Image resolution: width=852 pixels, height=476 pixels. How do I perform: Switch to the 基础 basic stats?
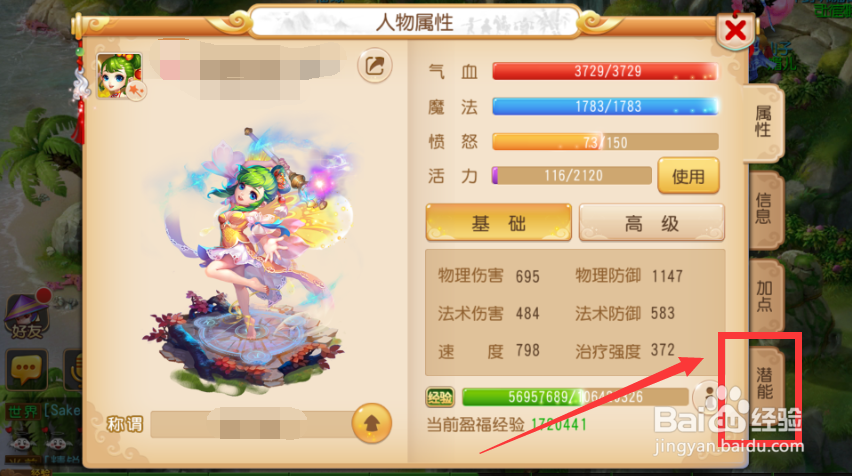point(499,222)
